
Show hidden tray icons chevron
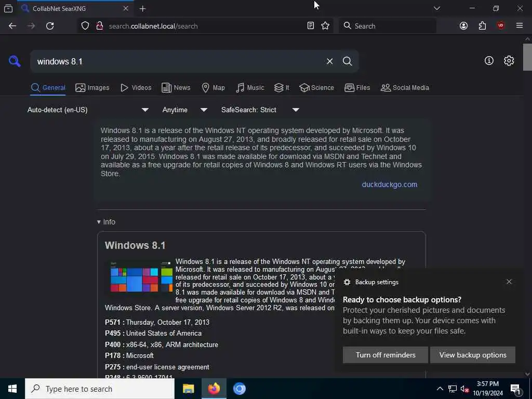[440, 389]
